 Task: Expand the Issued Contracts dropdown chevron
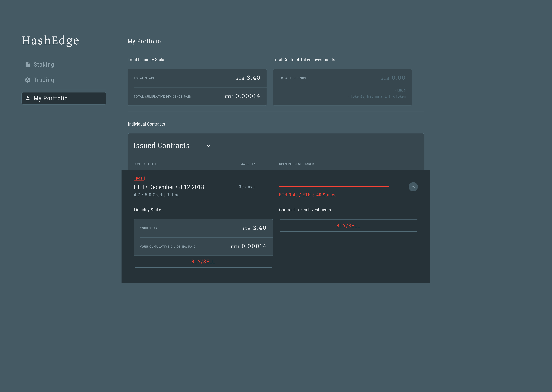pos(208,146)
